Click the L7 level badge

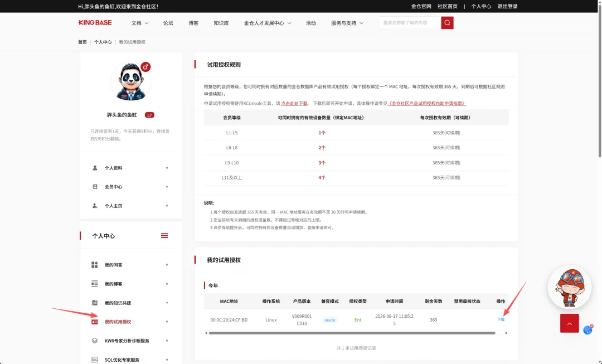(x=149, y=115)
